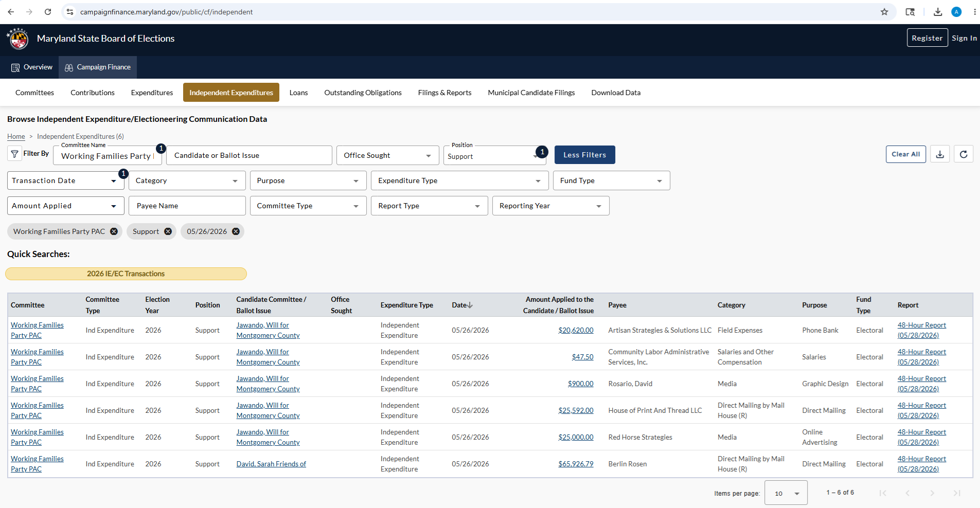Change items per page dropdown
980x508 pixels.
[786, 493]
